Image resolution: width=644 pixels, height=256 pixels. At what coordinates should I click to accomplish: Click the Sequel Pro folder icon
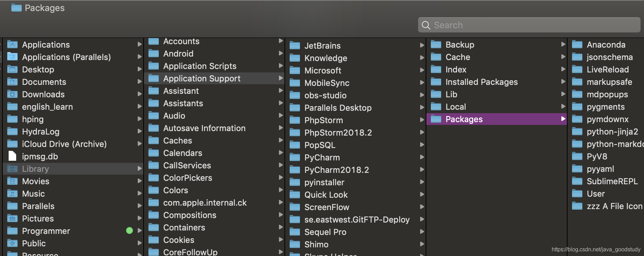295,232
